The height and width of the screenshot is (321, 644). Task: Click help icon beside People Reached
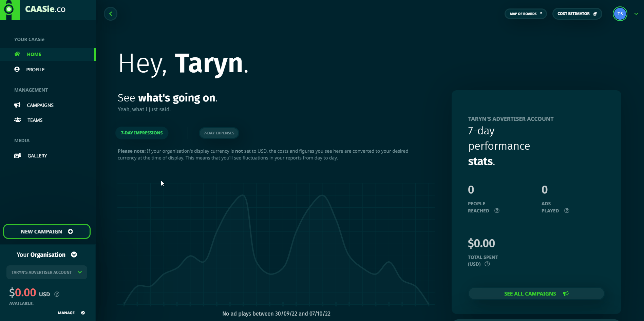tap(497, 211)
